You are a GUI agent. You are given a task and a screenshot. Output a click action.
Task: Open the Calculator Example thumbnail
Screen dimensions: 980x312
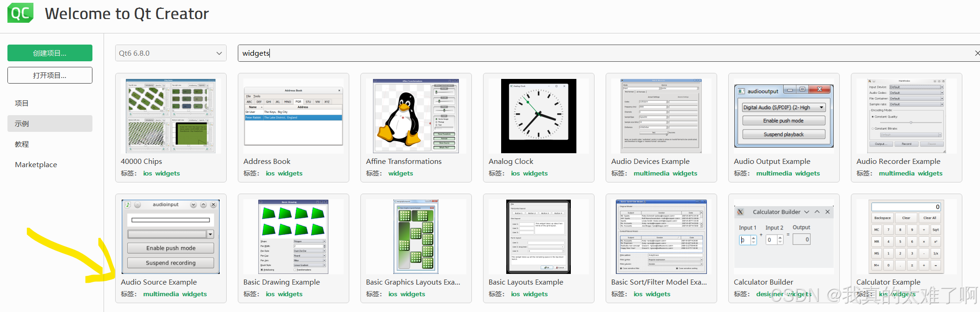[907, 237]
